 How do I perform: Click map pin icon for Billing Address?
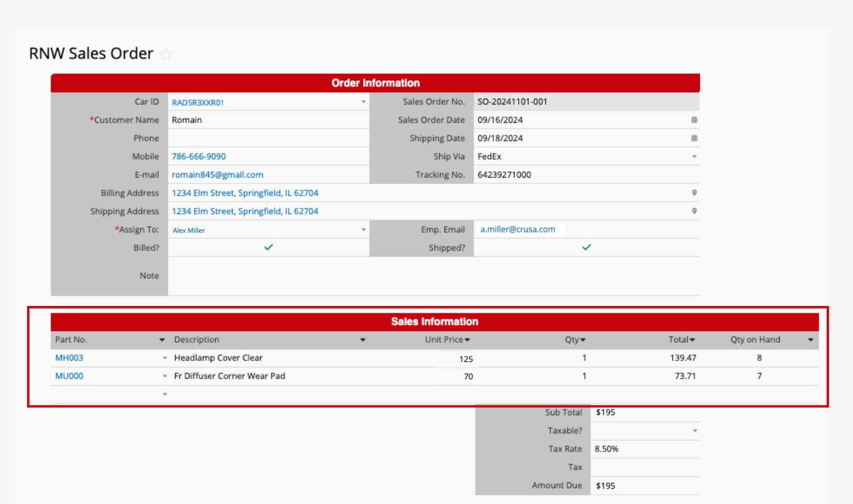pos(694,193)
